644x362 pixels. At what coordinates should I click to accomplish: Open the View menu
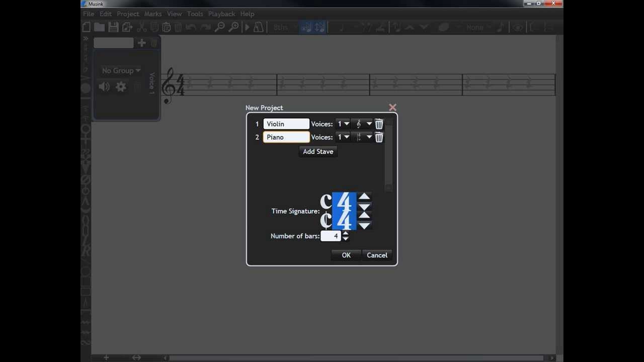(x=175, y=14)
